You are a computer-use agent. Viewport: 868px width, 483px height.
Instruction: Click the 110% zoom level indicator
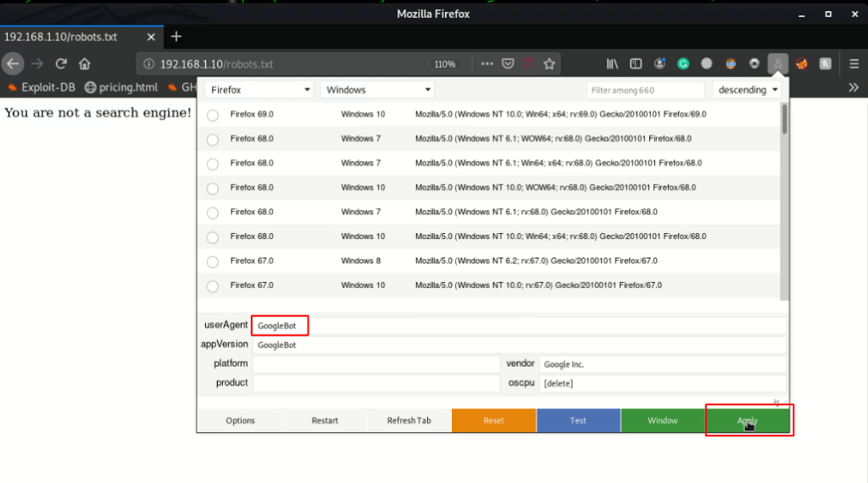(x=445, y=64)
